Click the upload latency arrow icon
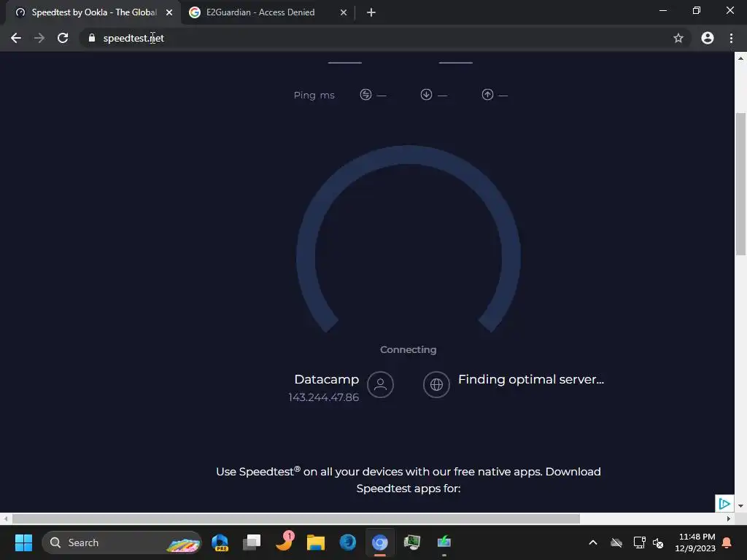 click(x=487, y=95)
